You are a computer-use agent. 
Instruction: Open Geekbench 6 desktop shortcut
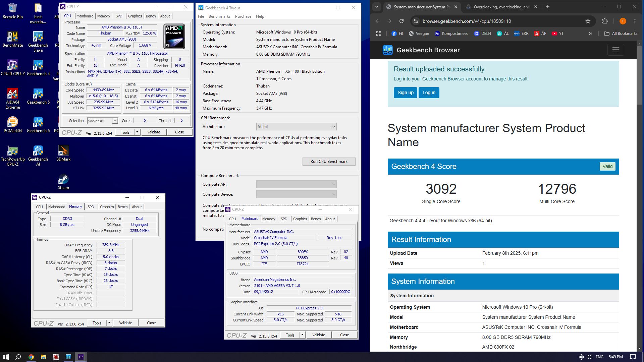tap(38, 125)
